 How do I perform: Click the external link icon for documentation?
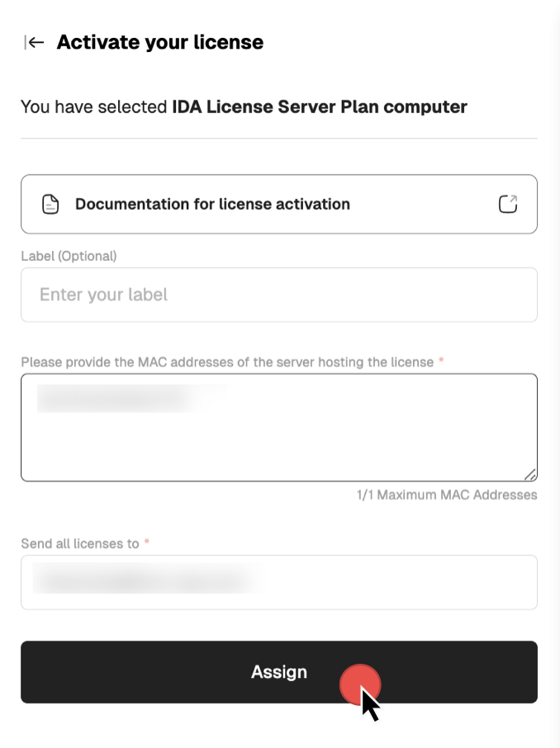[508, 204]
